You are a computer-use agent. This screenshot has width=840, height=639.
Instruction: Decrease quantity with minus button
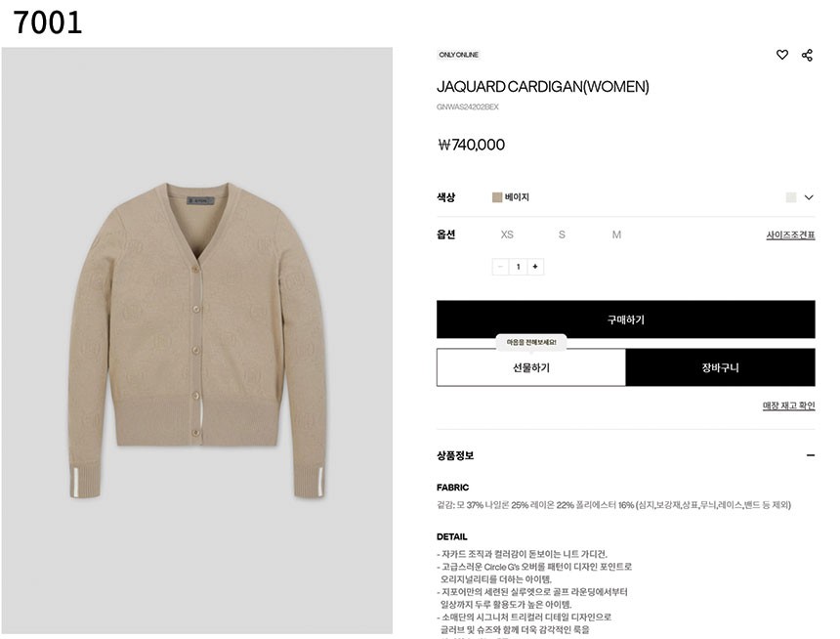(x=500, y=267)
